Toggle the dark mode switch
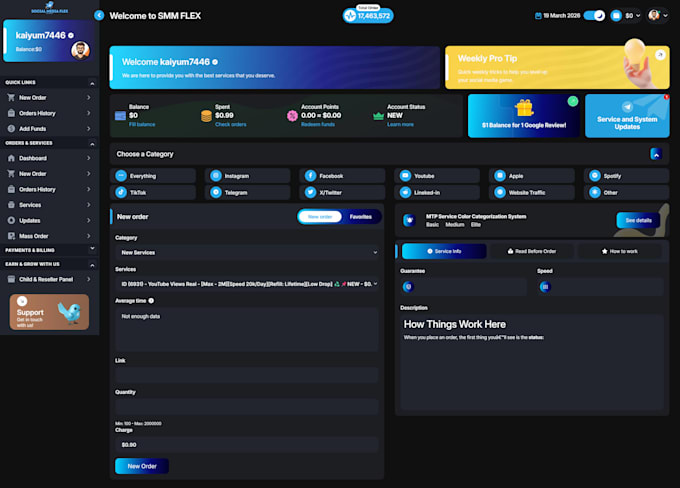This screenshot has height=488, width=680. (x=594, y=16)
